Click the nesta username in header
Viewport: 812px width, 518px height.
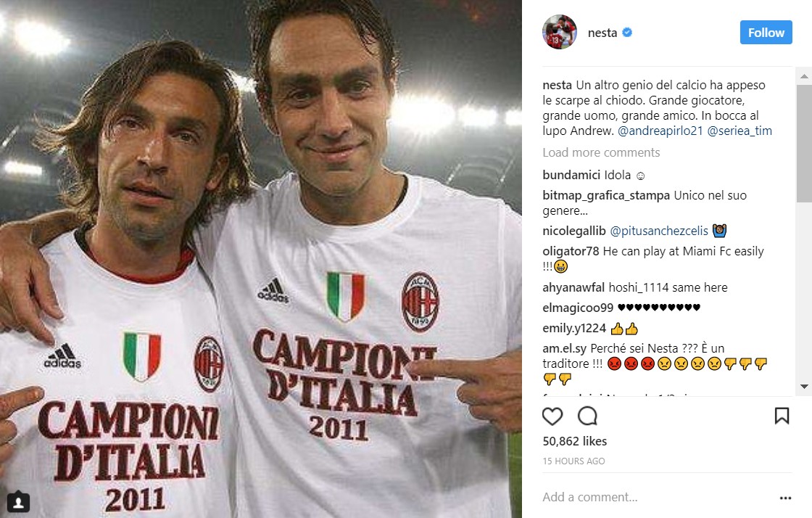pyautogui.click(x=602, y=33)
